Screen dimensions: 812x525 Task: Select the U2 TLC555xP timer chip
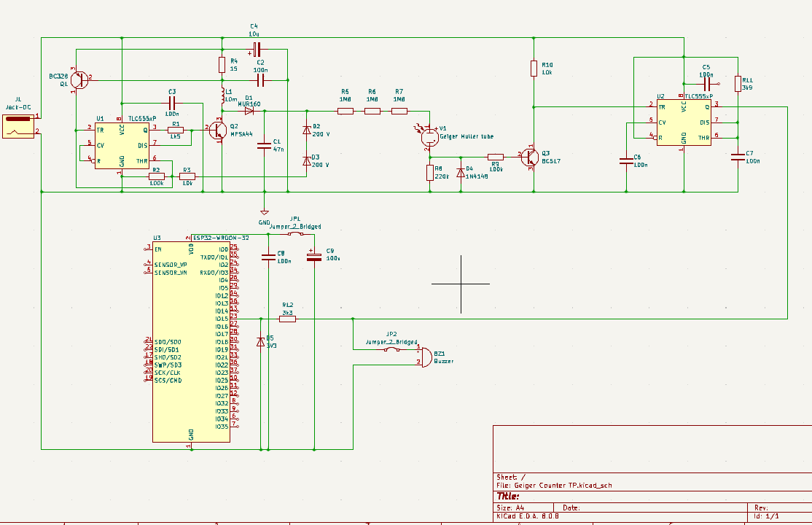(683, 122)
